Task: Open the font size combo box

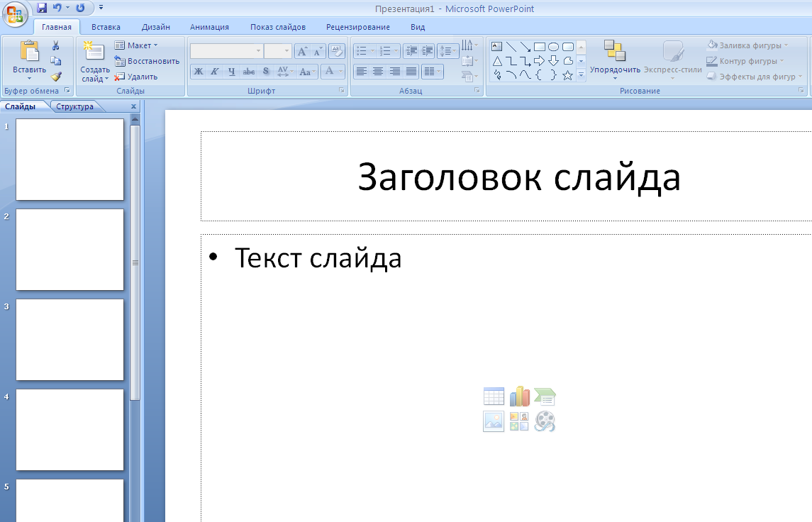Action: (x=277, y=51)
